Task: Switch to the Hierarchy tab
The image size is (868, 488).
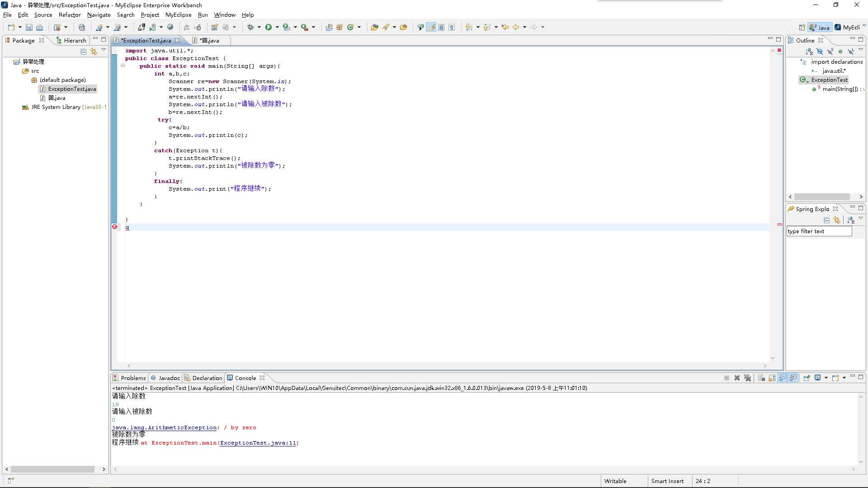Action: coord(71,40)
